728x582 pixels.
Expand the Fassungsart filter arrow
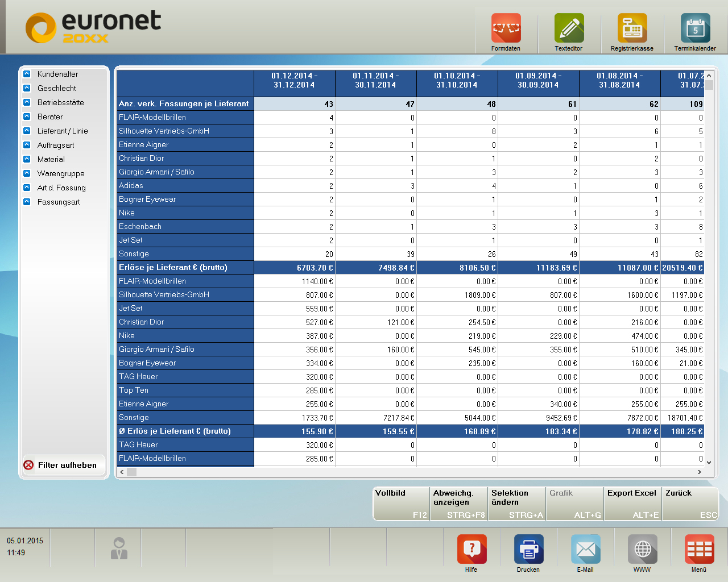(27, 202)
